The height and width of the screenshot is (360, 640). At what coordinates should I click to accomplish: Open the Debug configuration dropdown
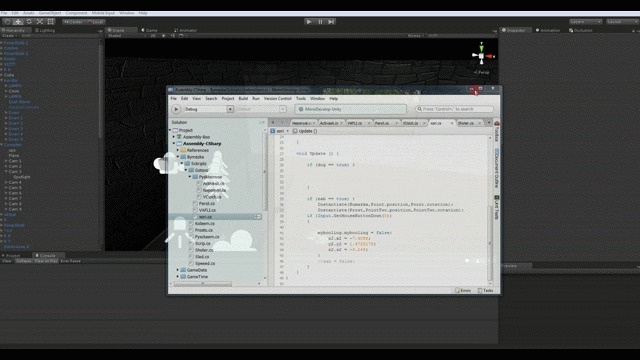coord(209,109)
